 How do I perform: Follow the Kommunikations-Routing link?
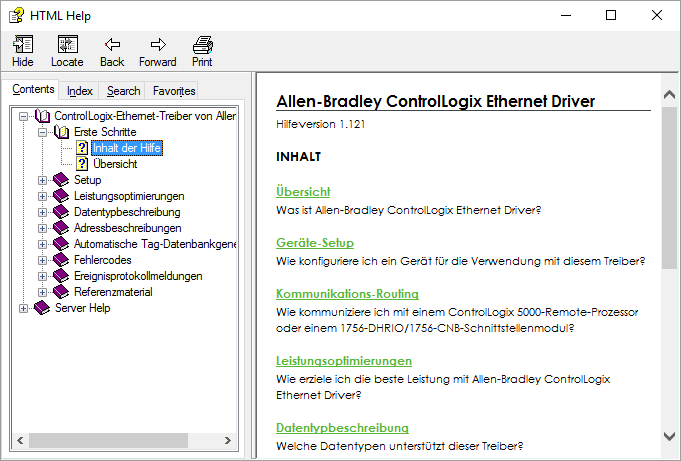347,294
